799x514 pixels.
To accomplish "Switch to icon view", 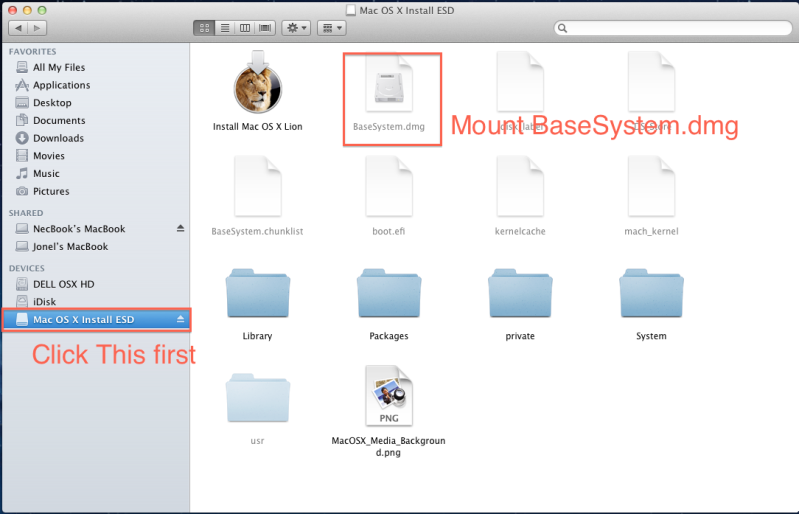I will tap(204, 28).
